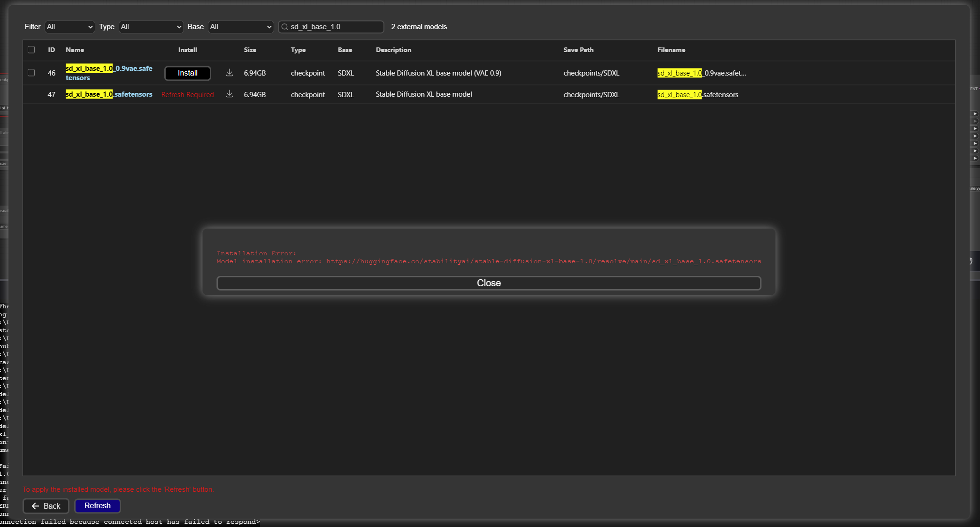Check the checkbox for model 46
This screenshot has height=527, width=980.
pos(31,73)
